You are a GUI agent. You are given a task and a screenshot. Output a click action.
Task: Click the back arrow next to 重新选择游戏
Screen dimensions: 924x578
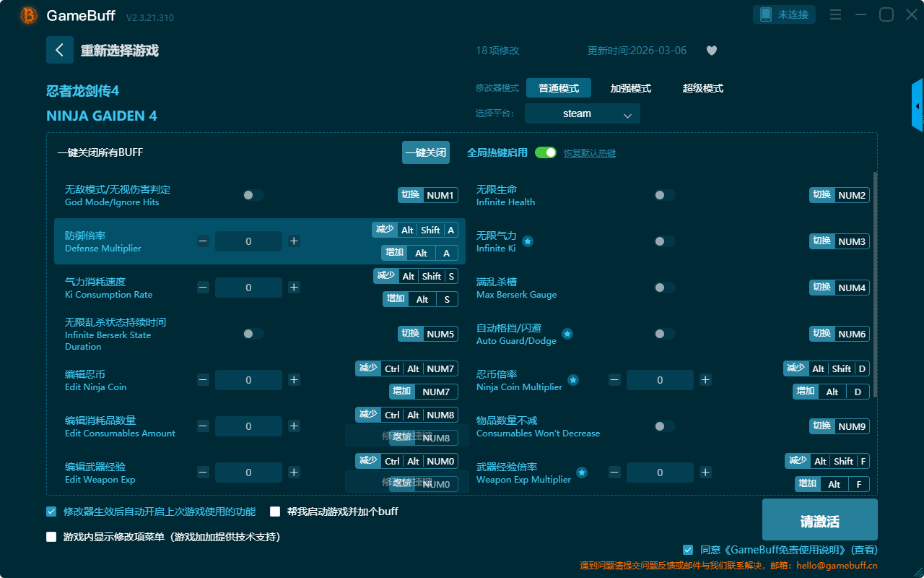(59, 50)
